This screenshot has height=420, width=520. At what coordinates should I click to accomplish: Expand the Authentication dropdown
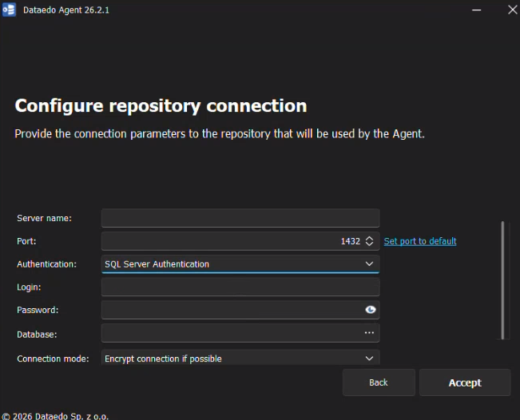(x=369, y=263)
